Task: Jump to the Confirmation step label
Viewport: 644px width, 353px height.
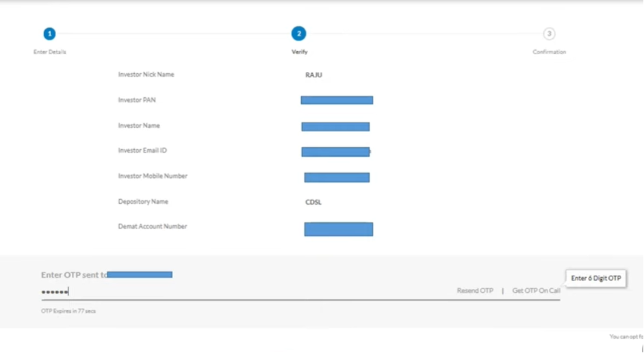Action: (x=549, y=52)
